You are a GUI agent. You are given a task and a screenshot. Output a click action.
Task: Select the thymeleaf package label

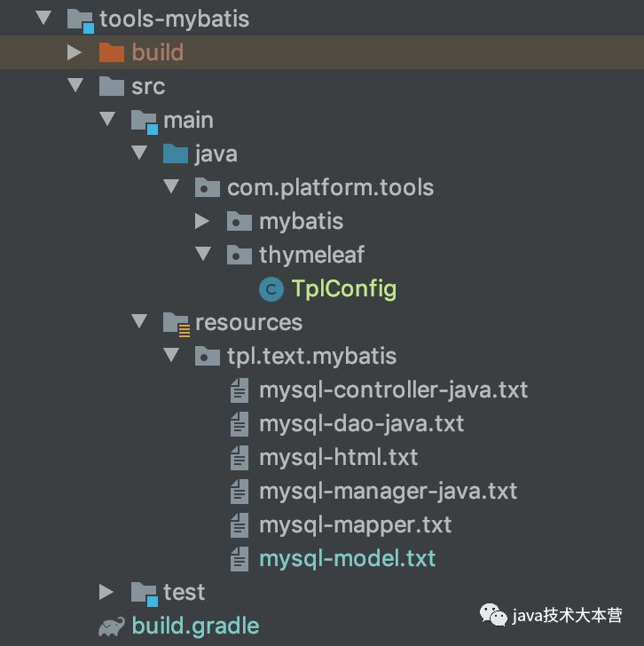311,255
